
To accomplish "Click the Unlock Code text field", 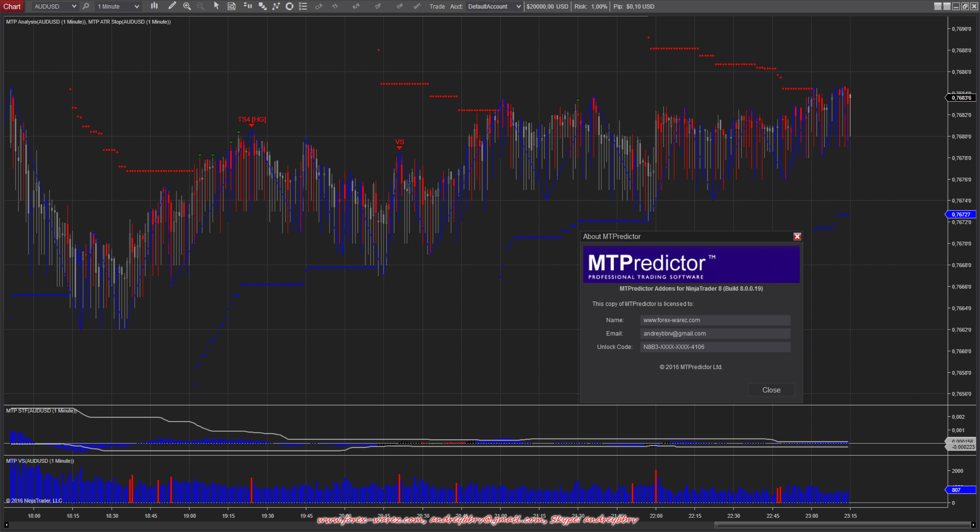I will pyautogui.click(x=715, y=347).
